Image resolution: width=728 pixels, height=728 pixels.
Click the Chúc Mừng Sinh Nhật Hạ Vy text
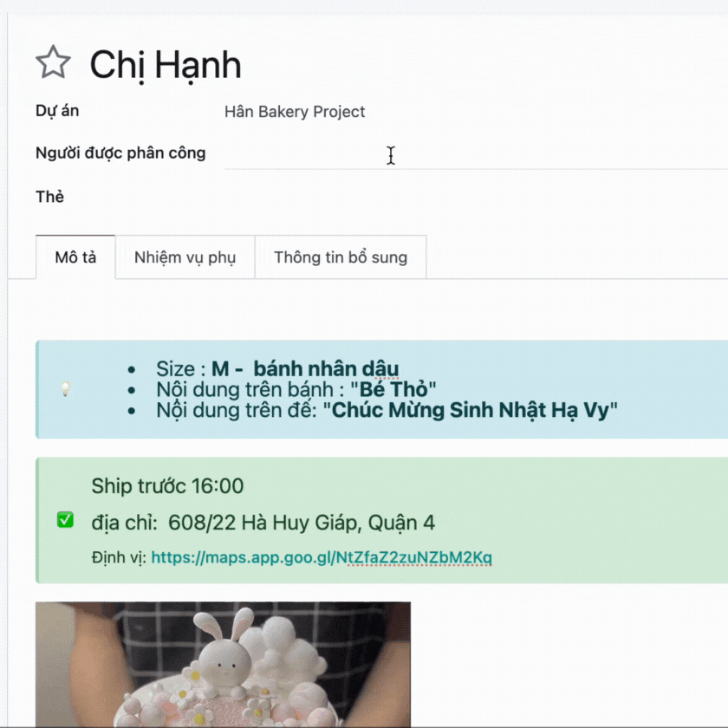pos(470,411)
